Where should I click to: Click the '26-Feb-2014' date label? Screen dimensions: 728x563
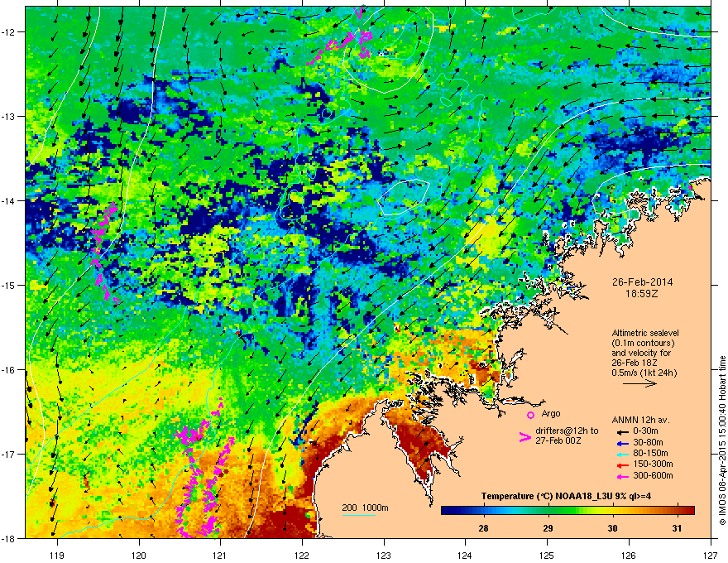click(642, 282)
